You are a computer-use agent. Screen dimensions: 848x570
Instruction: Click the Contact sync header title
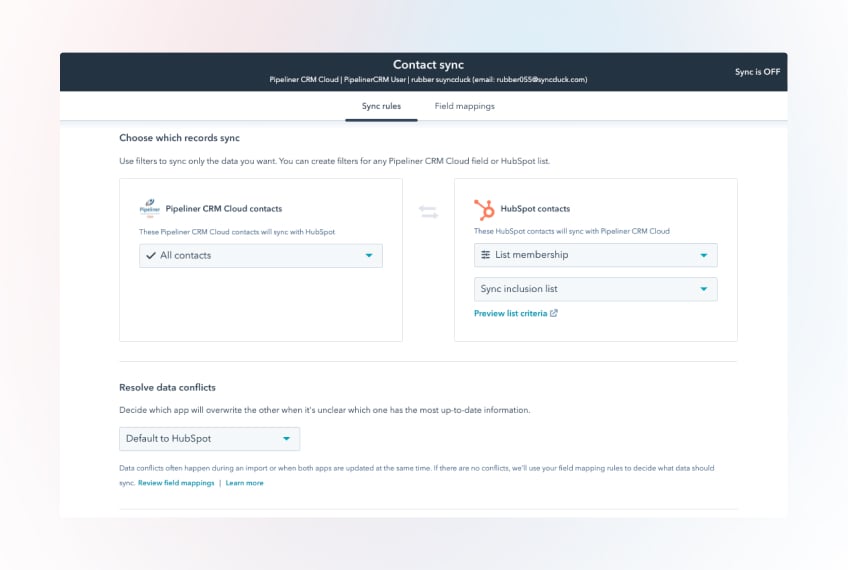pos(428,65)
